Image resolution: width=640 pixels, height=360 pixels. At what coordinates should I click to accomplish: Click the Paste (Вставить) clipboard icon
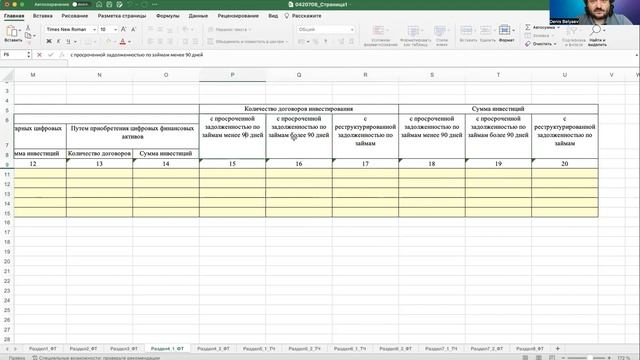coord(12,31)
